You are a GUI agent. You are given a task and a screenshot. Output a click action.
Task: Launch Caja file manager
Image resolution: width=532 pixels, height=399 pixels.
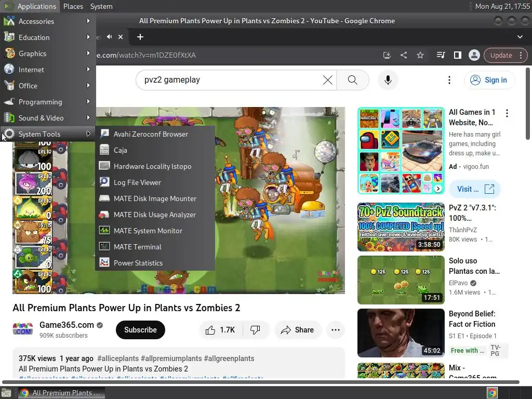tap(155, 150)
